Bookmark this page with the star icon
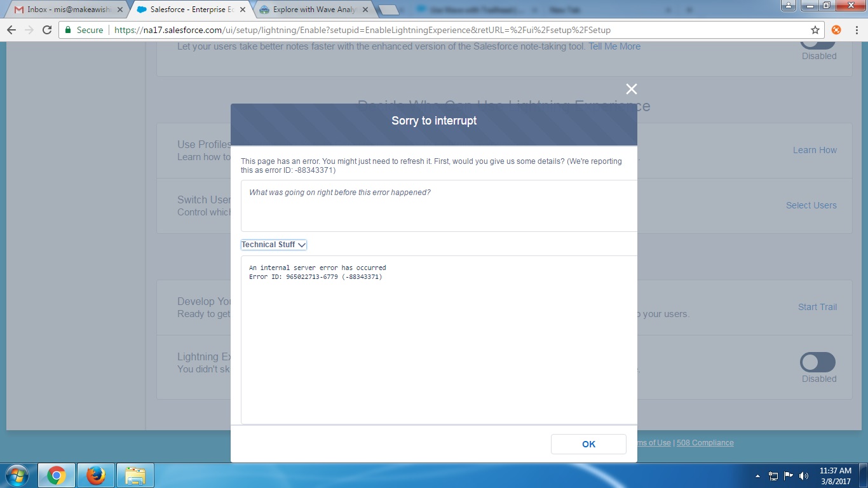Viewport: 868px width, 488px height. tap(815, 30)
